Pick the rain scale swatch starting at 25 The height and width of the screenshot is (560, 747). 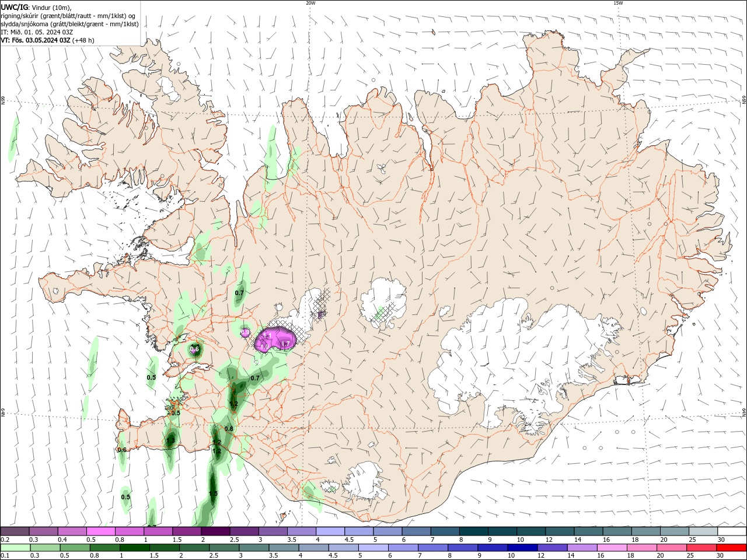point(701,548)
